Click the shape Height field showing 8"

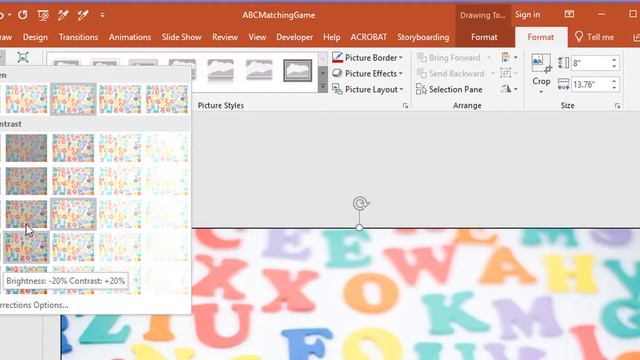[591, 63]
